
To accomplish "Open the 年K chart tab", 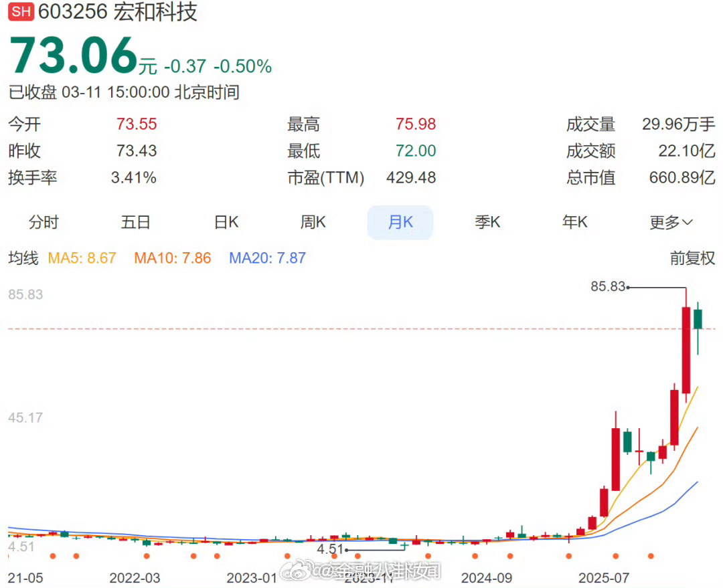I will pos(574,222).
